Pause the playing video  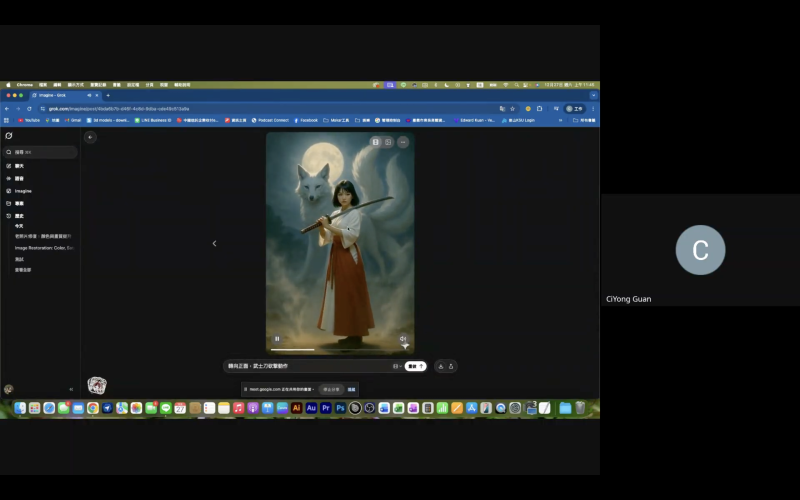coord(277,339)
